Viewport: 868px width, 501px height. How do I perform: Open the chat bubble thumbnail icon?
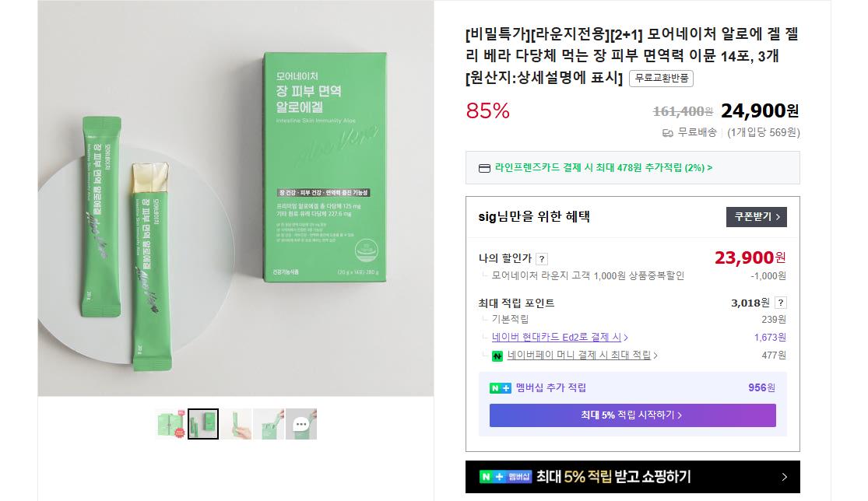pos(300,424)
